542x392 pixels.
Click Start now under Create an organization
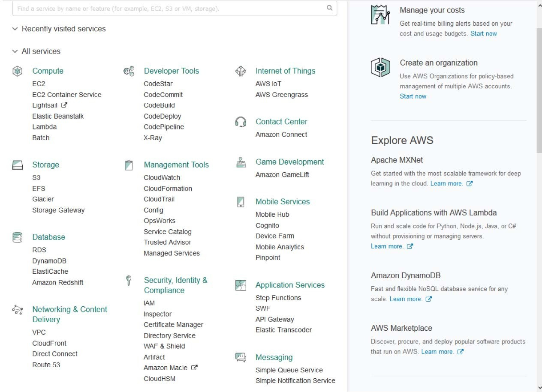click(x=413, y=96)
